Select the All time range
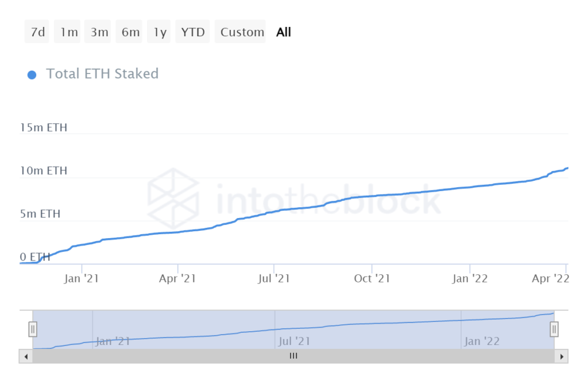 284,32
